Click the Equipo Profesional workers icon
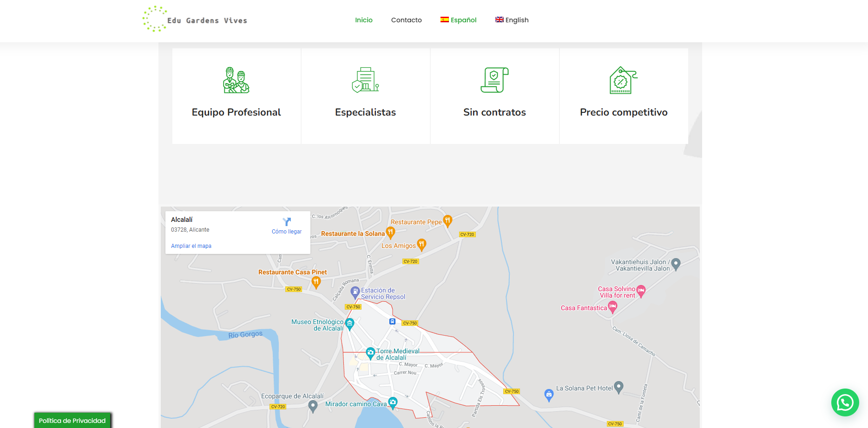The width and height of the screenshot is (868, 428). tap(236, 80)
